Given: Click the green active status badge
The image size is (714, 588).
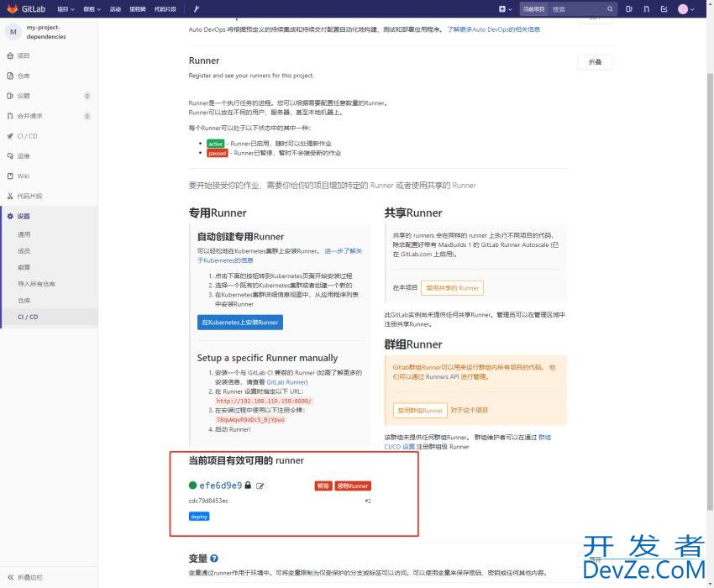Looking at the screenshot, I should pyautogui.click(x=215, y=144).
